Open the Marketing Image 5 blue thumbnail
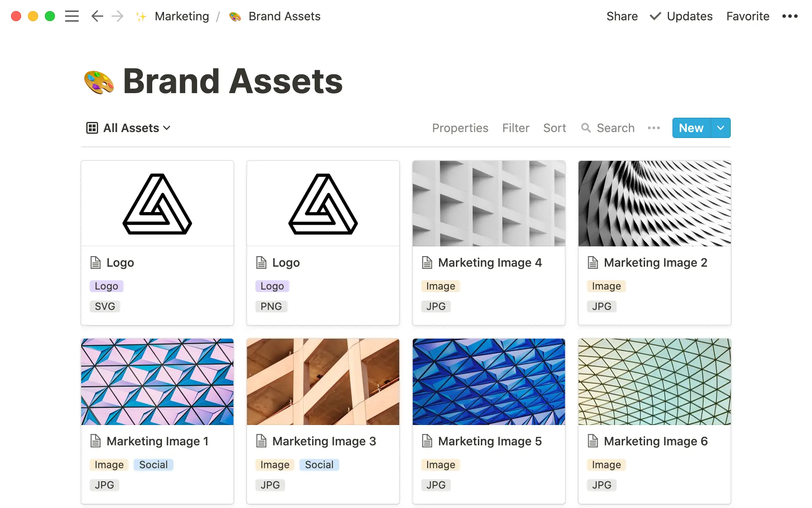 click(489, 381)
